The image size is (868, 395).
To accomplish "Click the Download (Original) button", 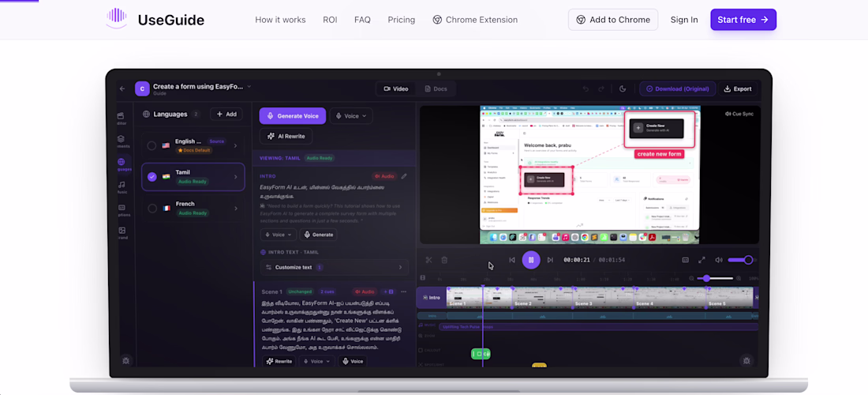I will tap(678, 88).
